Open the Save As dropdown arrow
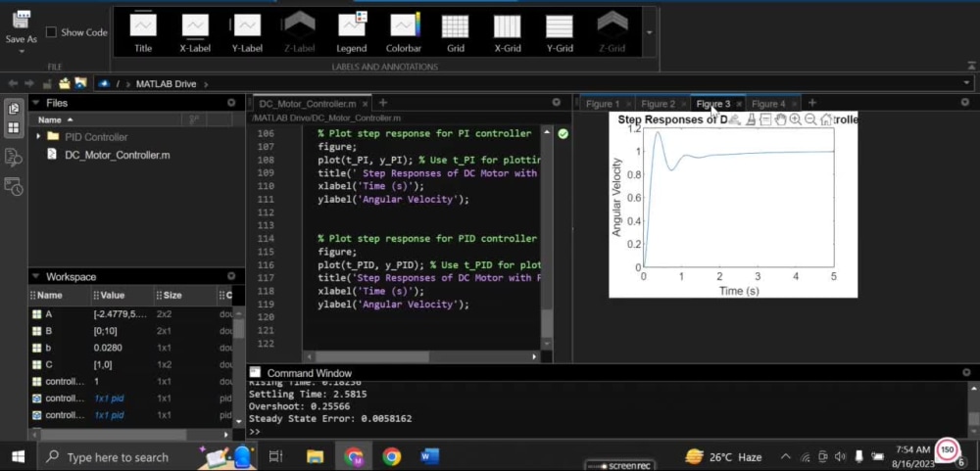Screen dimensions: 980x471 pyautogui.click(x=22, y=51)
